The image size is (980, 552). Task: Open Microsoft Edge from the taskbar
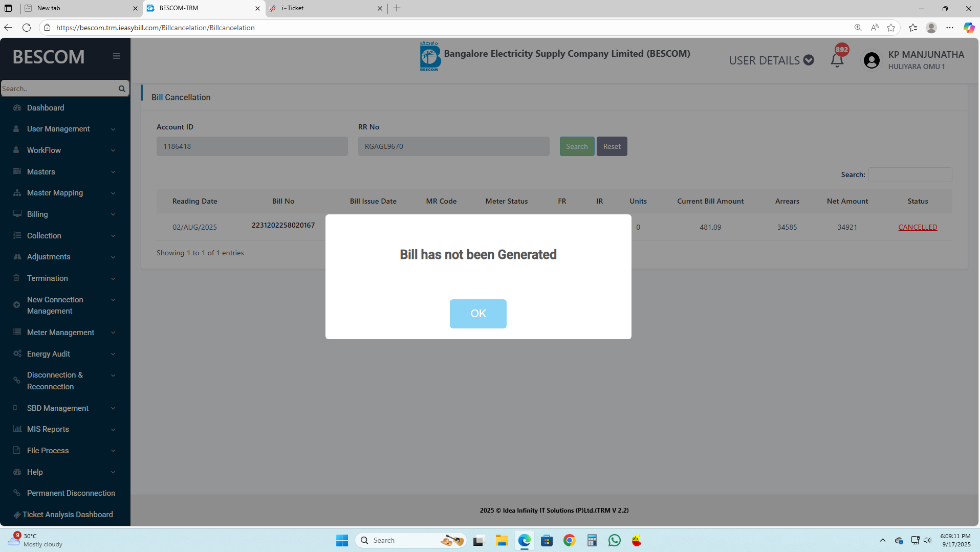click(524, 540)
